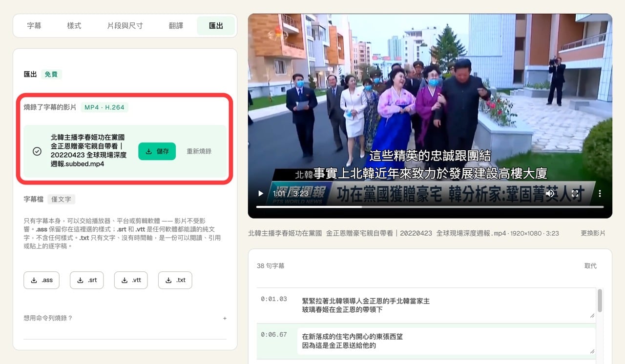This screenshot has height=364, width=625.
Task: Click the 燒錄了字幕的影片 heading
Action: (x=50, y=107)
